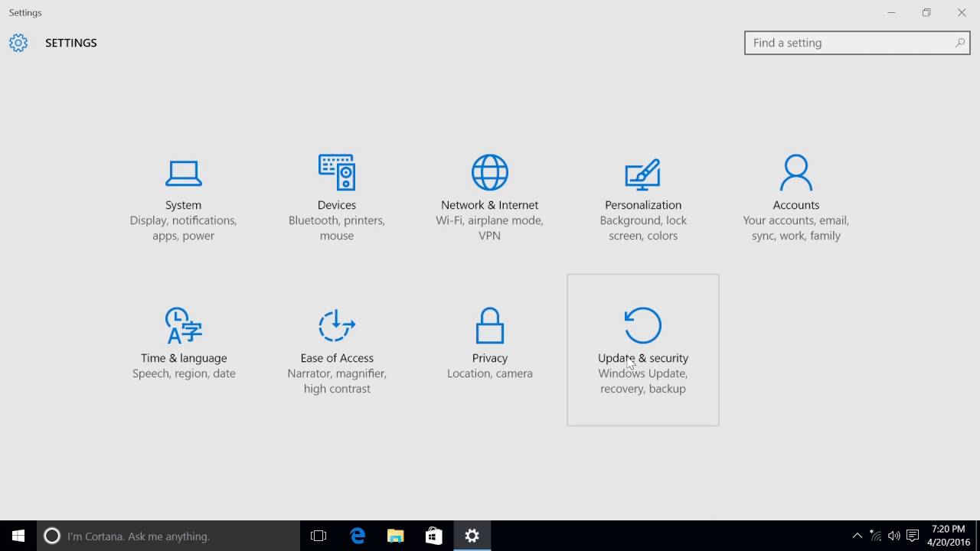Click the search magnifier icon

[x=960, y=43]
